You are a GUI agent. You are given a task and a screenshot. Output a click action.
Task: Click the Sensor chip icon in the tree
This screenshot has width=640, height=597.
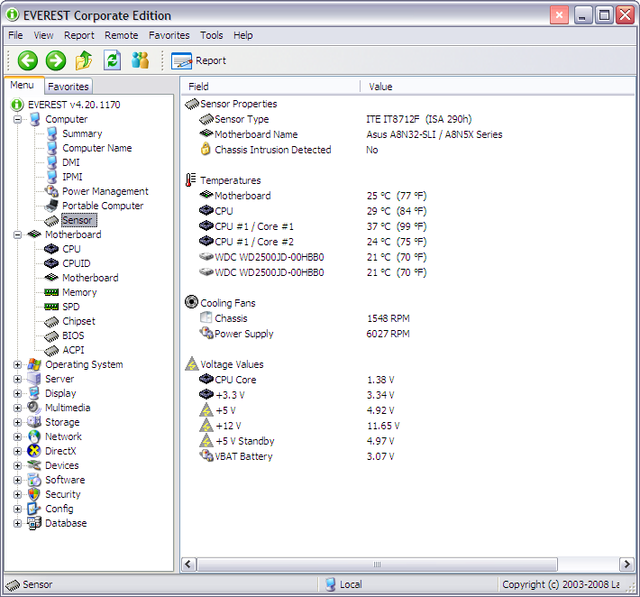(x=51, y=221)
